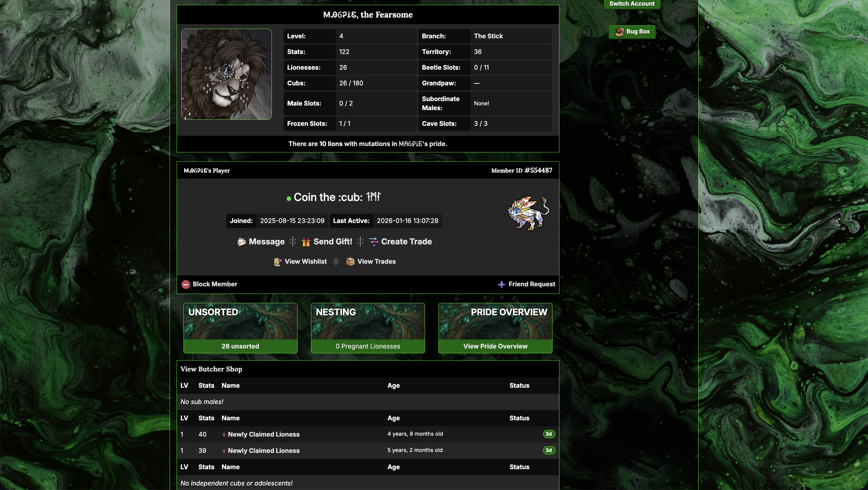Click the 3d badge on second lioness

tap(549, 450)
